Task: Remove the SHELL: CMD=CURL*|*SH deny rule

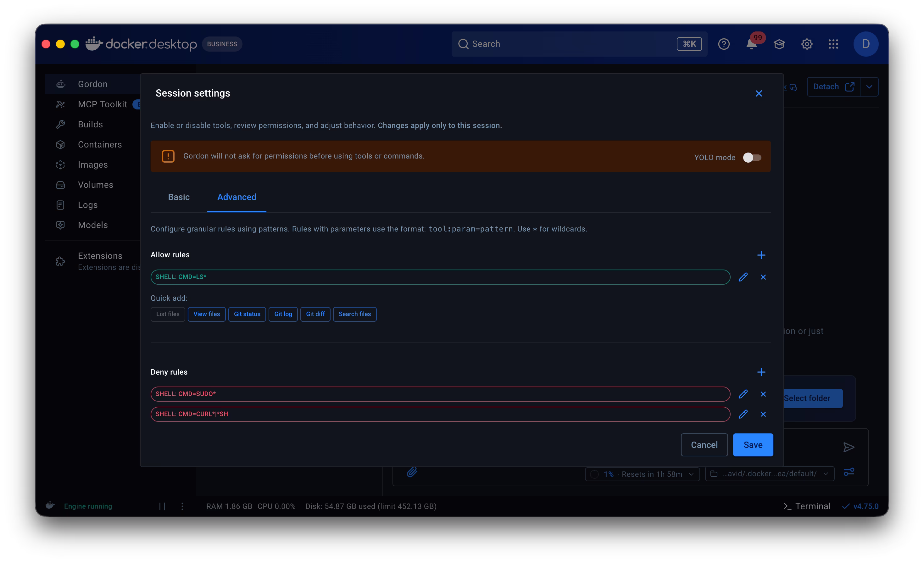Action: [x=763, y=414]
